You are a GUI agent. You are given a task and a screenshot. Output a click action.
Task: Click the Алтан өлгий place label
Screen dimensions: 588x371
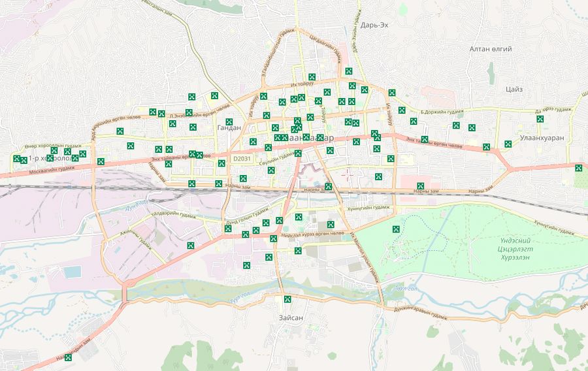coord(491,49)
